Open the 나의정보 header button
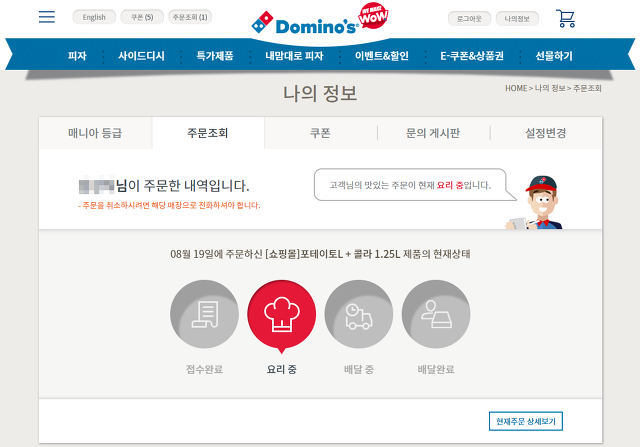640x447 pixels. pyautogui.click(x=517, y=19)
